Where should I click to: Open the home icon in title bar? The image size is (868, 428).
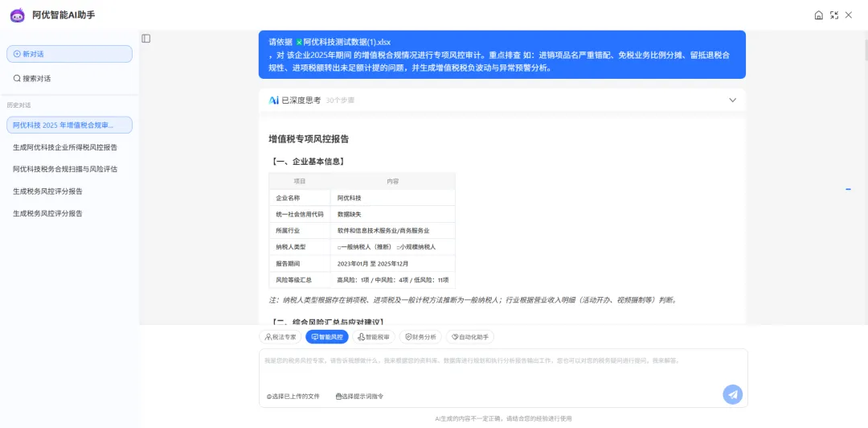click(x=819, y=15)
